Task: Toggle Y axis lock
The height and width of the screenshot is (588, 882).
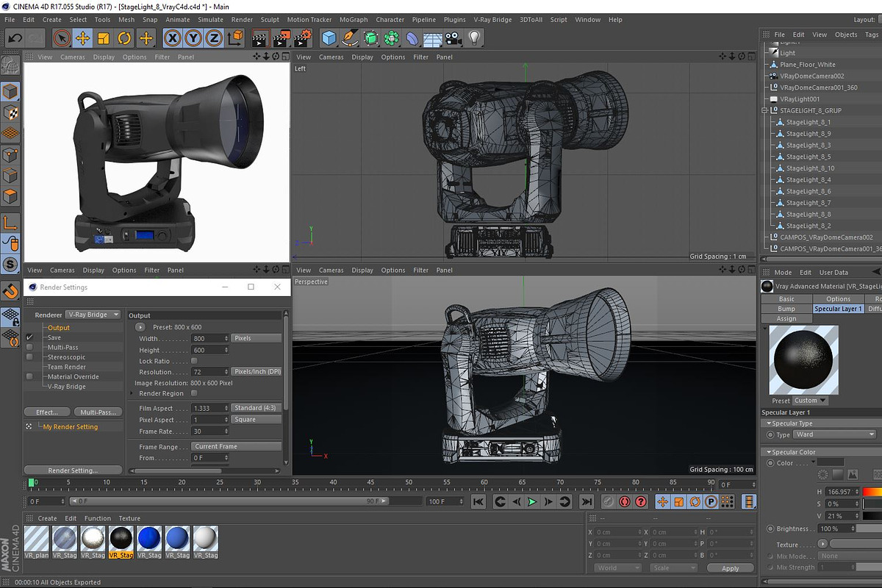Action: click(x=193, y=38)
